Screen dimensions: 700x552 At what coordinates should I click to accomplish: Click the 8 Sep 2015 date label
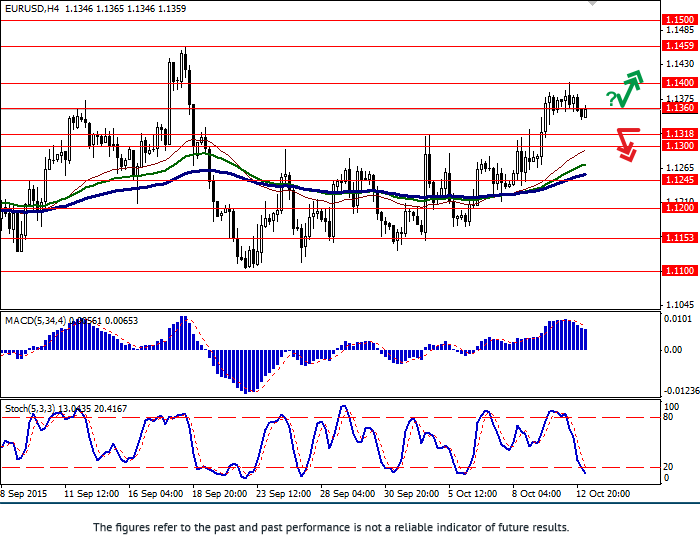pos(24,494)
